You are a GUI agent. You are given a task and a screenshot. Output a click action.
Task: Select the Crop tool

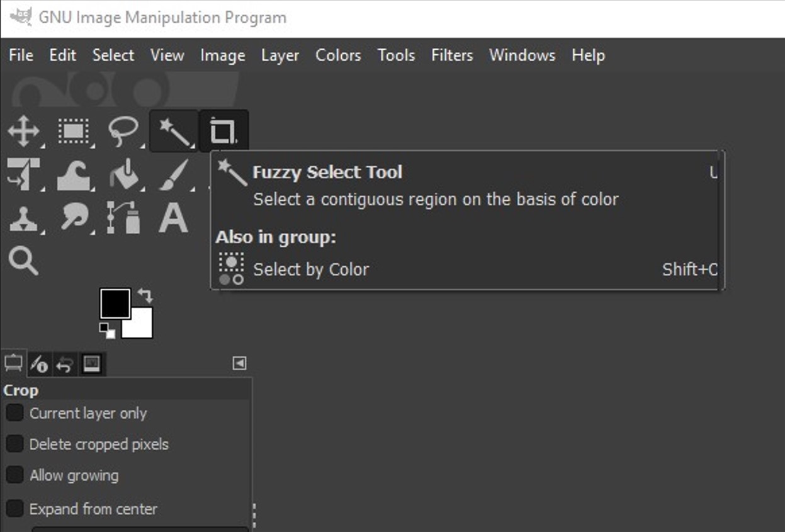click(223, 132)
